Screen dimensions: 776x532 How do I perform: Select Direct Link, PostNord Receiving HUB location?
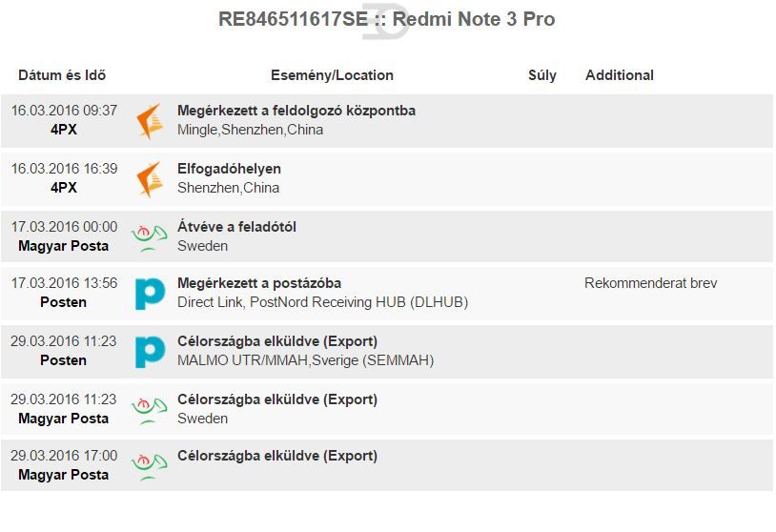[x=322, y=302]
